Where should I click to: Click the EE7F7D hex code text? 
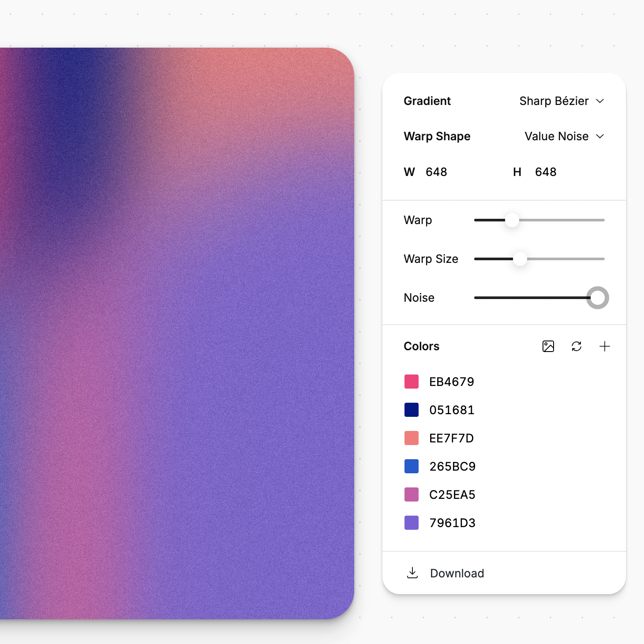(452, 438)
